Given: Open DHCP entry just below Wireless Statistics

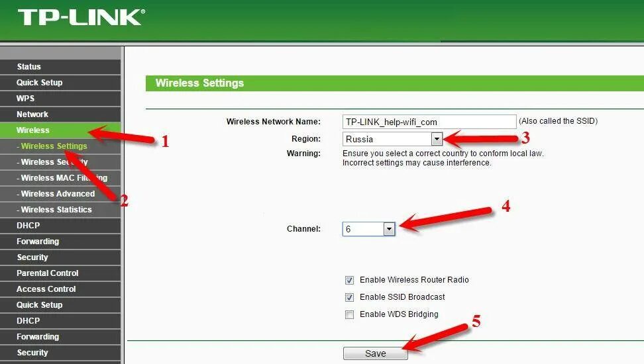Looking at the screenshot, I should (60, 226).
